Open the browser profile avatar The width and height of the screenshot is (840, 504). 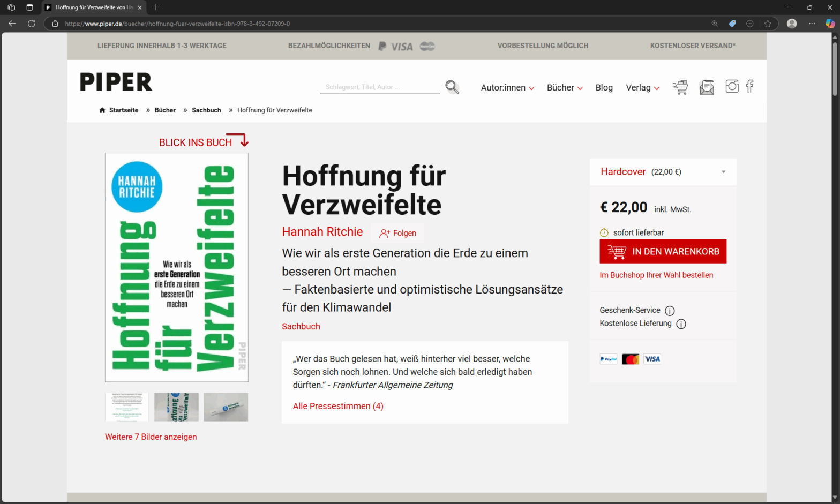coord(792,24)
